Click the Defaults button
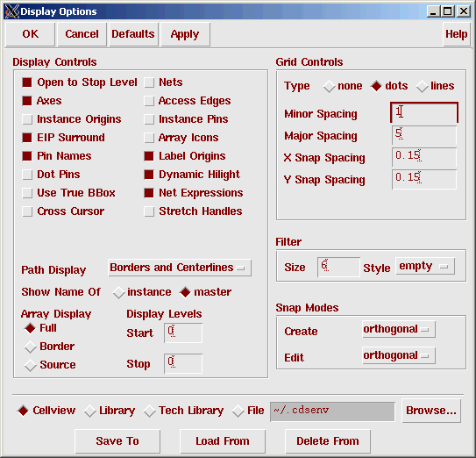The image size is (476, 458). 133,34
